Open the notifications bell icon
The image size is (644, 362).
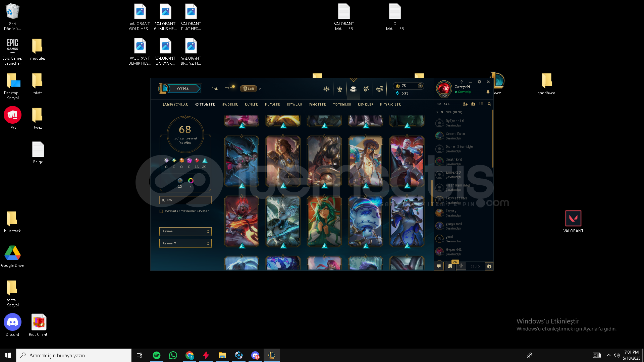point(488,92)
